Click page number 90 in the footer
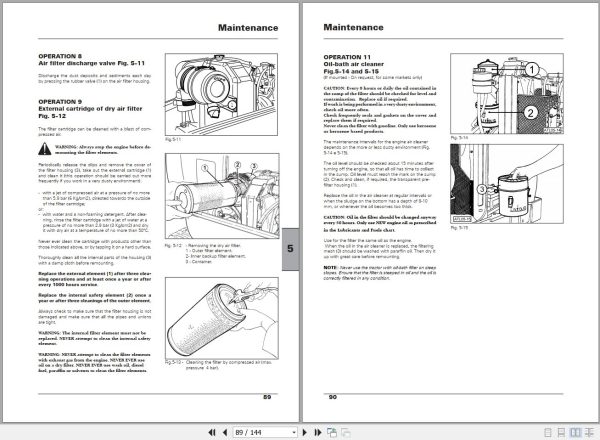600x440 pixels. pyautogui.click(x=333, y=397)
